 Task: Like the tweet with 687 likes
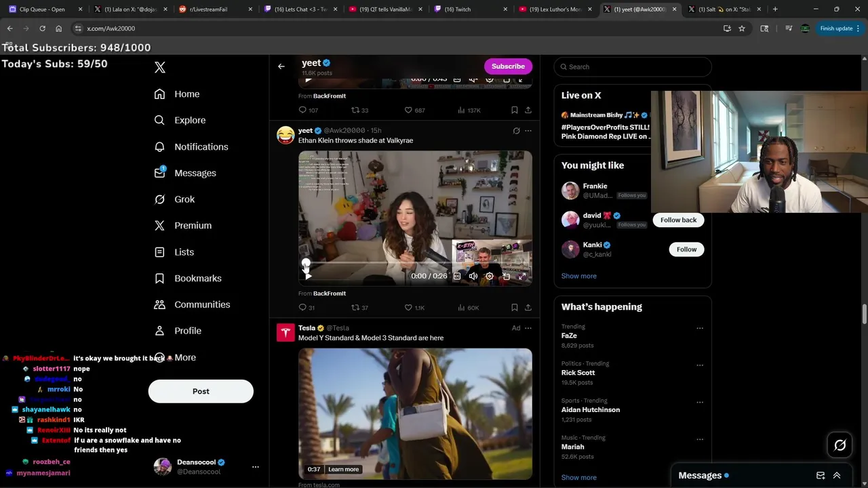[414, 110]
